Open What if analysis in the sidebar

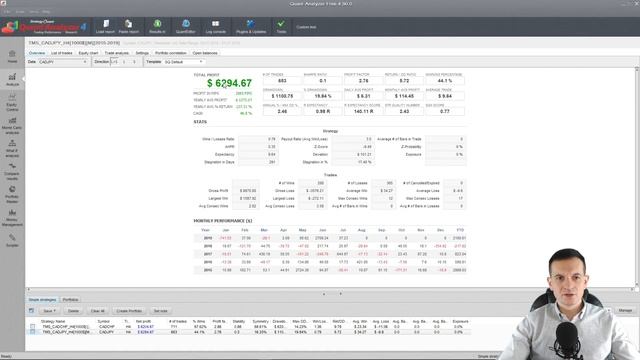(x=12, y=149)
